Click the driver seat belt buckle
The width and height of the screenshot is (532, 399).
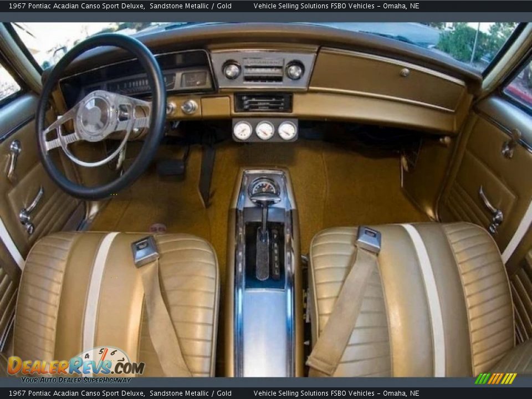coord(145,250)
